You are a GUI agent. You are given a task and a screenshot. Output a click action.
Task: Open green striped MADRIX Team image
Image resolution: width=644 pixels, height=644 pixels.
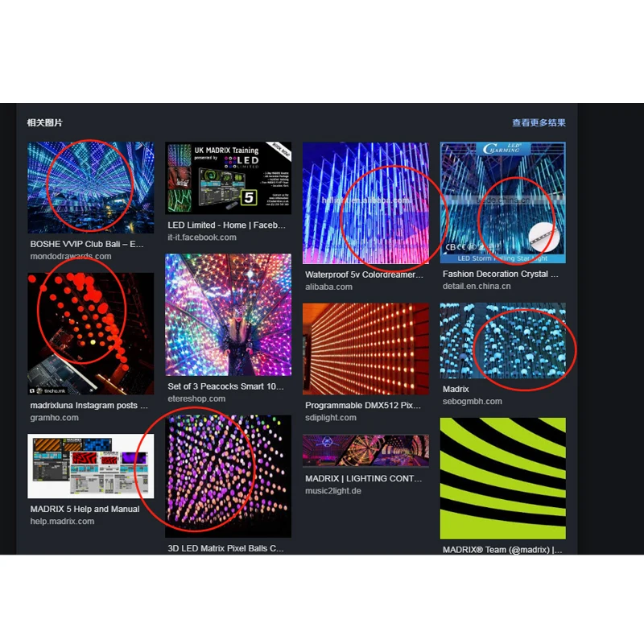502,478
